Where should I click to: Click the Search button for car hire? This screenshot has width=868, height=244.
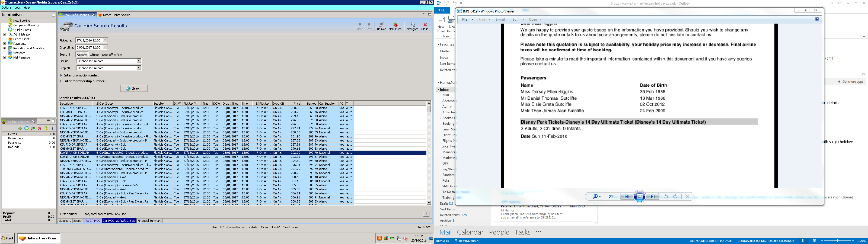(x=134, y=89)
